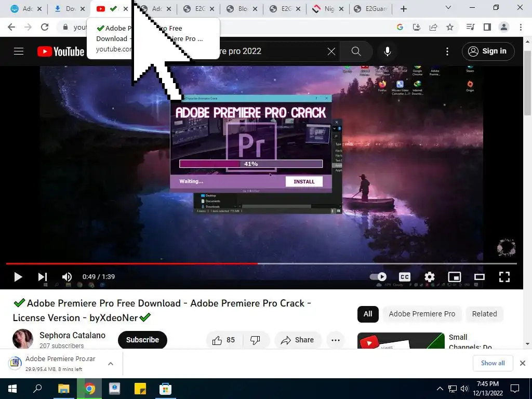Viewport: 532px width, 399px height.
Task: Go forward in browser
Action: click(x=28, y=27)
